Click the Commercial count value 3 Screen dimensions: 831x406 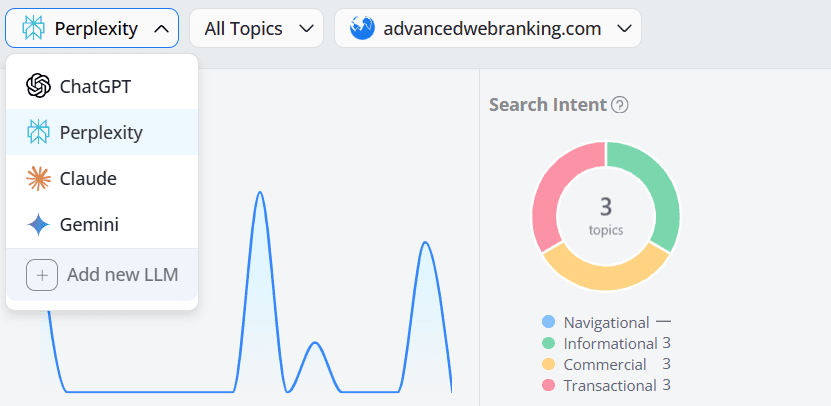pyautogui.click(x=667, y=364)
